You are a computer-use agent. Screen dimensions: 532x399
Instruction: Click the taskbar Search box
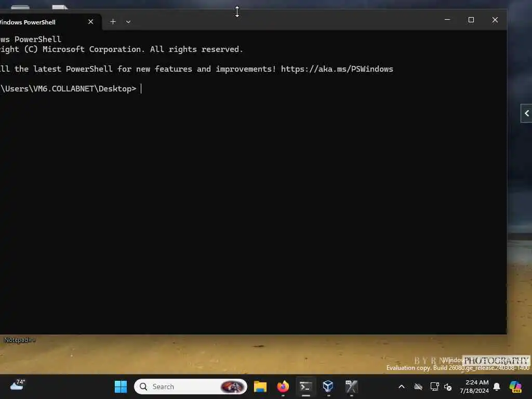pos(190,387)
